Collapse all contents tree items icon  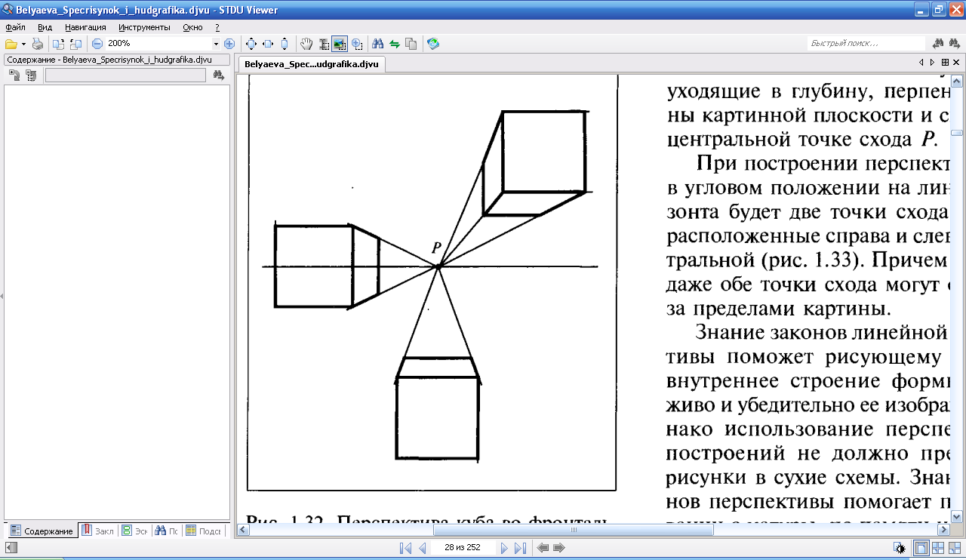pyautogui.click(x=31, y=75)
